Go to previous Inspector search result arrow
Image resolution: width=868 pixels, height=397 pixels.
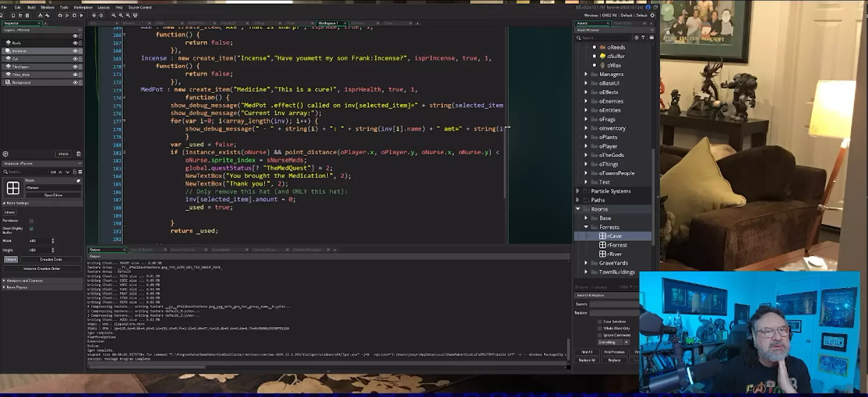tap(60, 172)
